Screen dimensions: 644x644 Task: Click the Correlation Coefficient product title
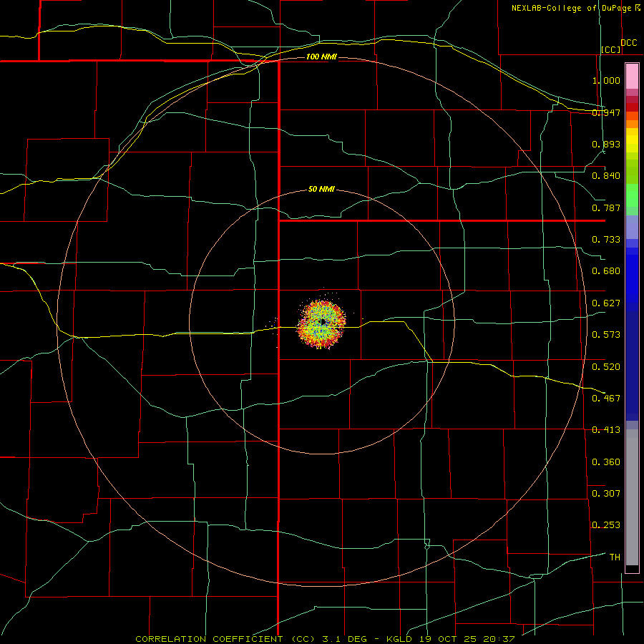click(x=325, y=639)
